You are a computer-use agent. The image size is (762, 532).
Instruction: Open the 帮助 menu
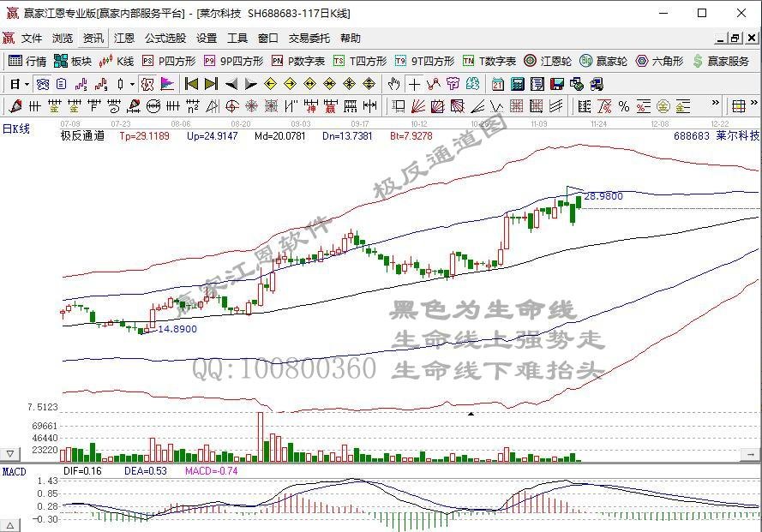351,39
